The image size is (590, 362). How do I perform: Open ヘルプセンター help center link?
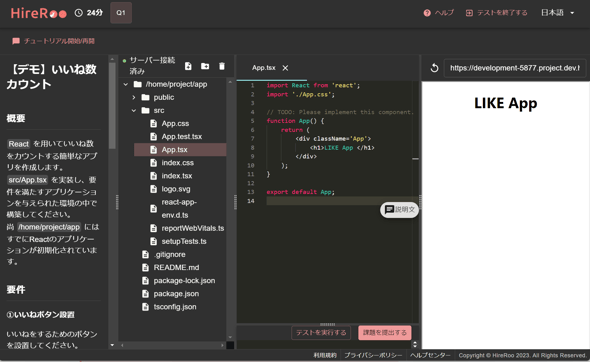pyautogui.click(x=430, y=355)
